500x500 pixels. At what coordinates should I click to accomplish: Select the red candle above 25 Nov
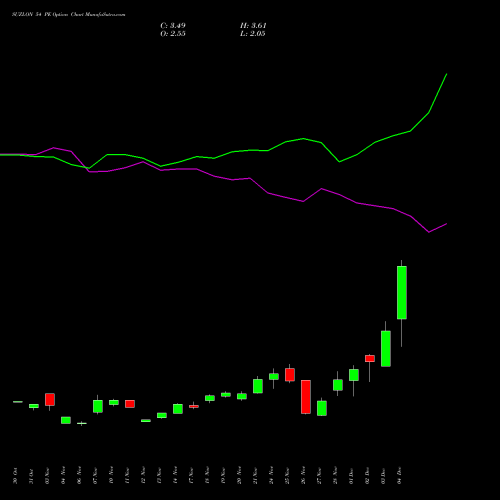(290, 375)
